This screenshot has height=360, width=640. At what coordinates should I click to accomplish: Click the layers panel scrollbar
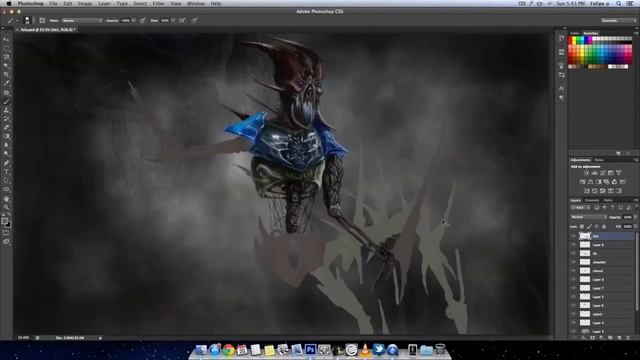(637, 271)
